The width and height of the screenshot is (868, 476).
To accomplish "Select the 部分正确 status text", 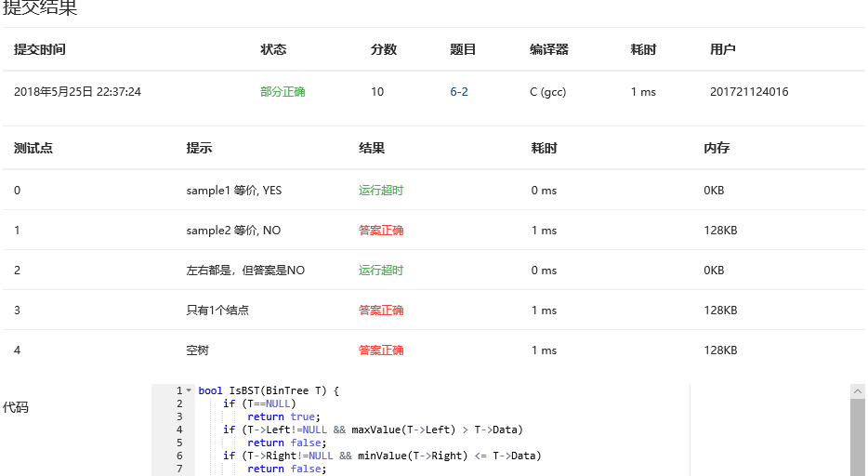I will 283,92.
